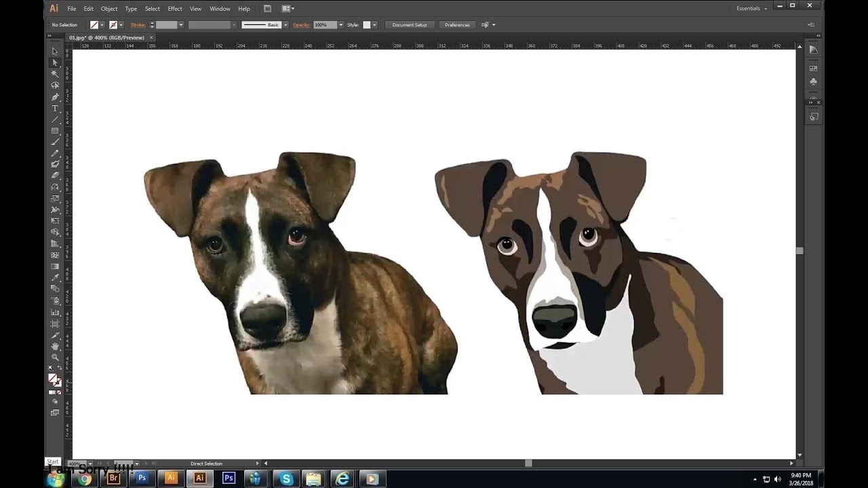Open the graphic Style dropdown
868x488 pixels.
376,25
